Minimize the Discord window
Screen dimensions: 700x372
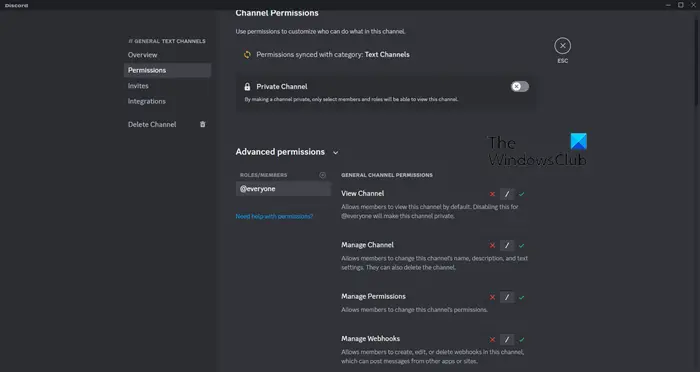[668, 5]
